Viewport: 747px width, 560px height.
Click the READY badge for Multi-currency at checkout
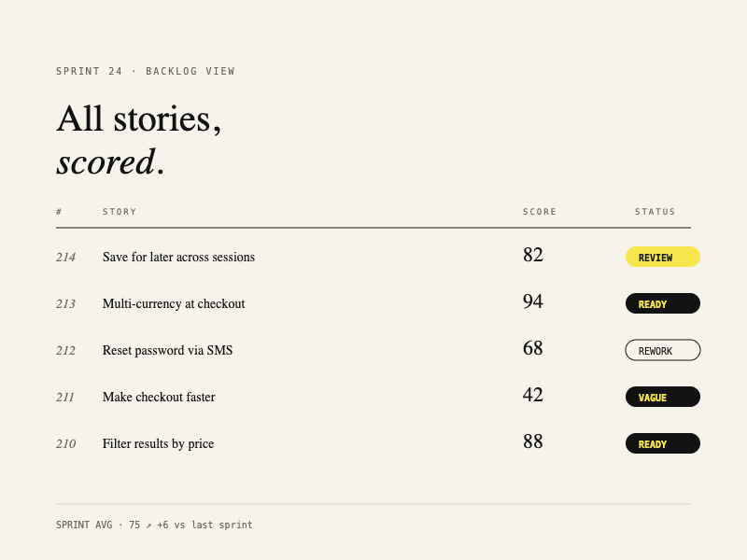click(662, 303)
